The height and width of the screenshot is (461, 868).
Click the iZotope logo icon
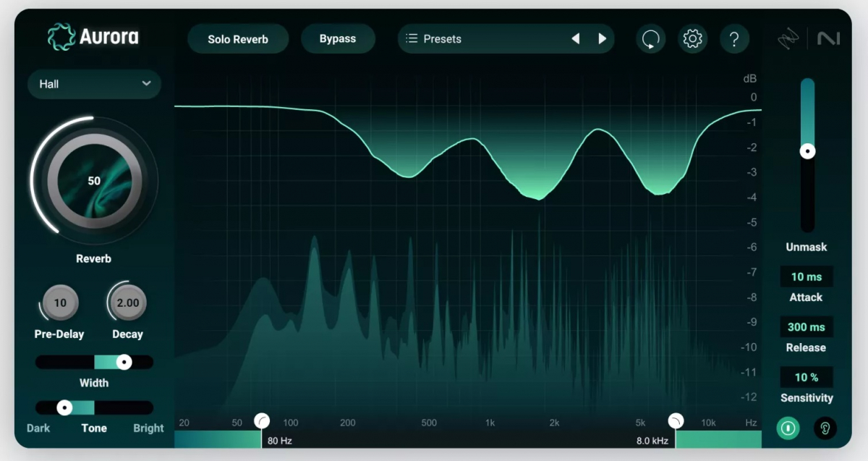pyautogui.click(x=788, y=39)
